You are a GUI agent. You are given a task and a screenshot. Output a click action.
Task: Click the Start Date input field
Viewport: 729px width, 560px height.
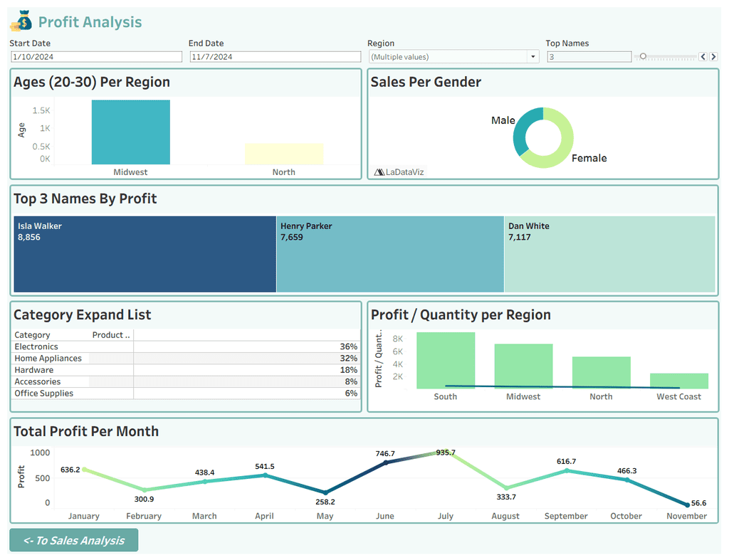pos(96,57)
